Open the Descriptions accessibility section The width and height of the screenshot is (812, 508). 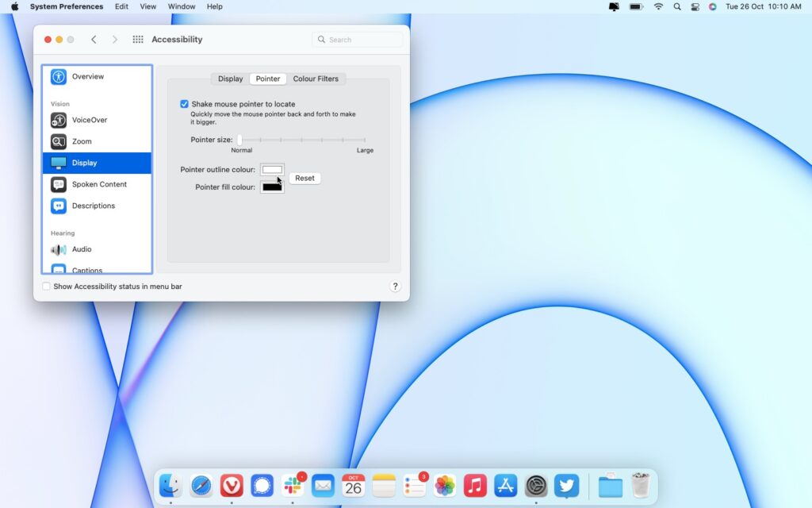point(93,206)
